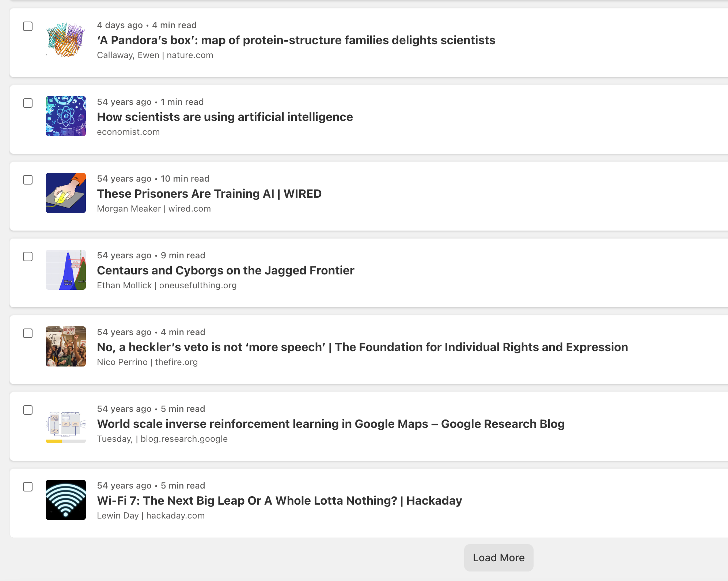Open the protein structure thumbnail image
Viewport: 728px width, 581px height.
coord(66,39)
